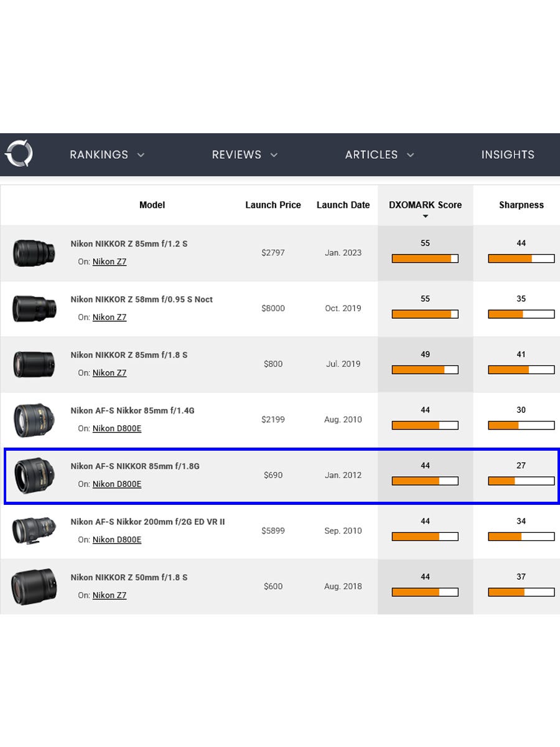Open Nikon D800E link under 85mm f/1.4G
The height and width of the screenshot is (747, 560).
click(117, 429)
